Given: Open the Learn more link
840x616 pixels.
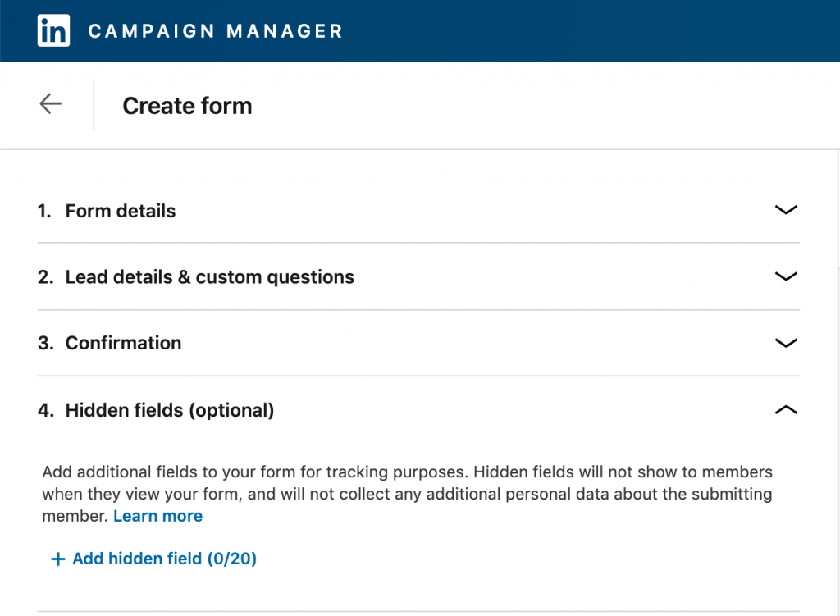Looking at the screenshot, I should pyautogui.click(x=158, y=516).
